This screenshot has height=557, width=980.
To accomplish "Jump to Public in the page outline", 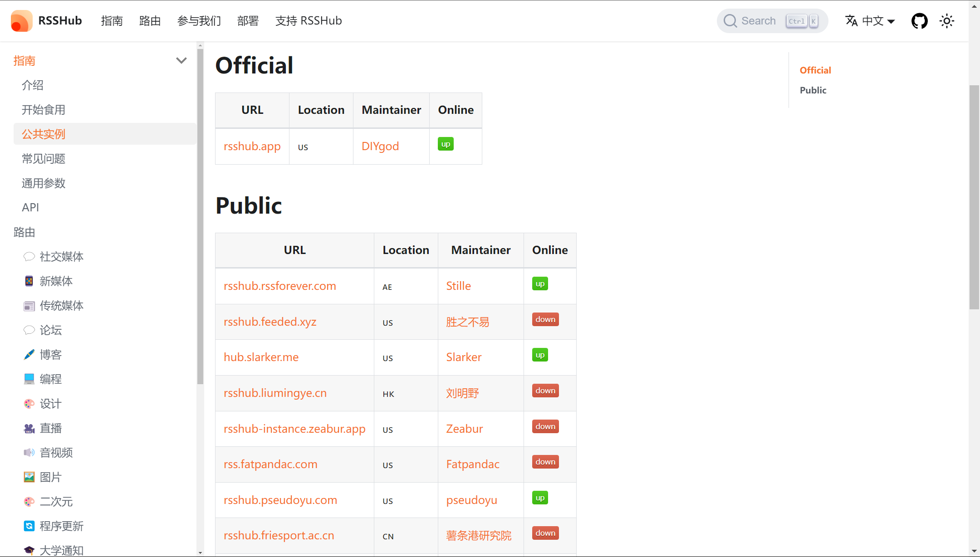I will tap(813, 90).
